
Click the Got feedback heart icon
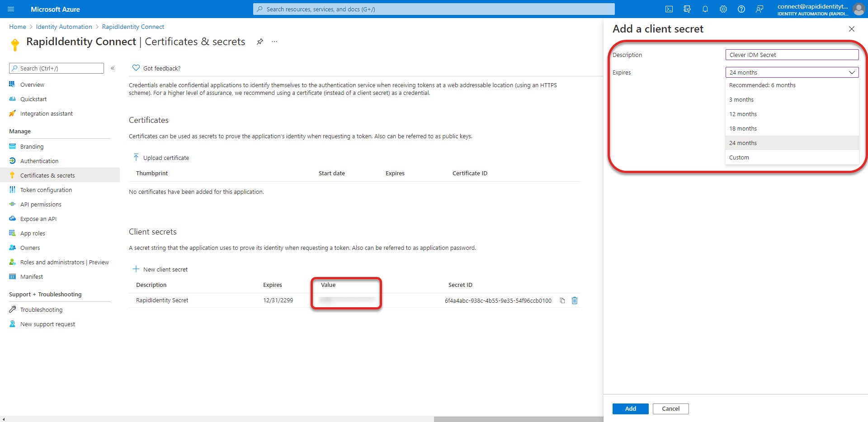coord(136,68)
